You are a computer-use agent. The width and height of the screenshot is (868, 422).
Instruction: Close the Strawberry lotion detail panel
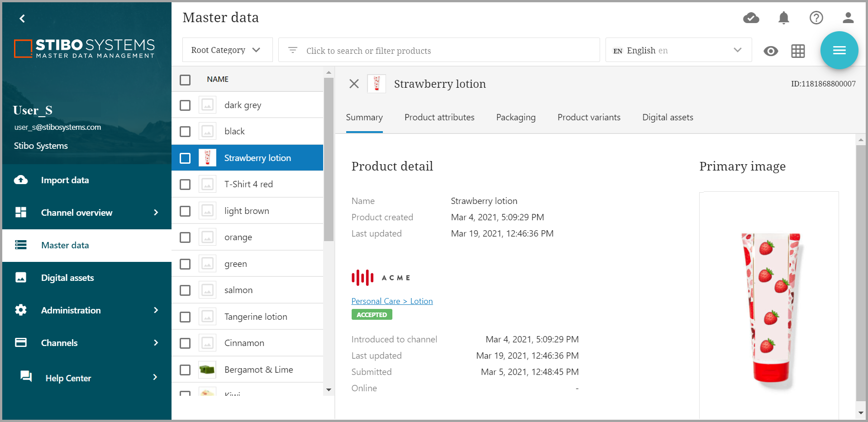[354, 84]
